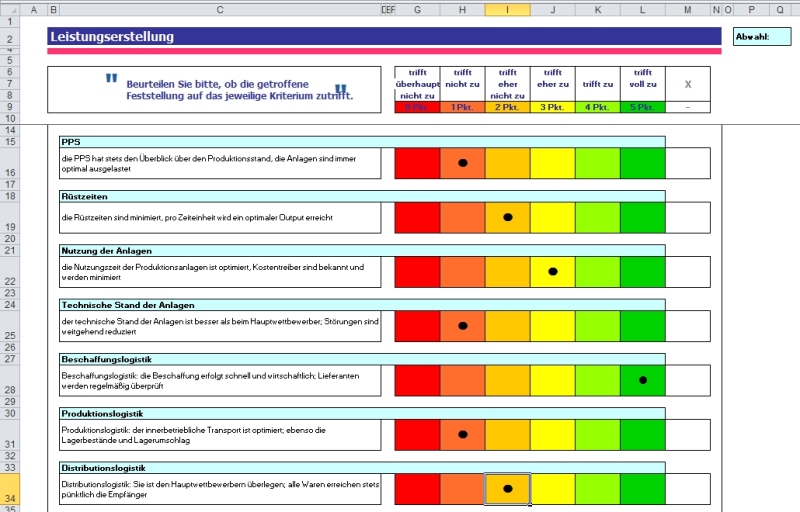The image size is (800, 512).
Task: Click the Technische Stand der Anlagen description text
Action: coord(220,325)
